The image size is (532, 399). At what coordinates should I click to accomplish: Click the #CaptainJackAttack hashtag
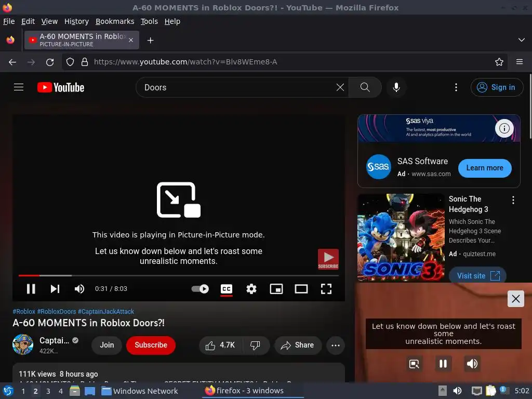[x=106, y=312]
